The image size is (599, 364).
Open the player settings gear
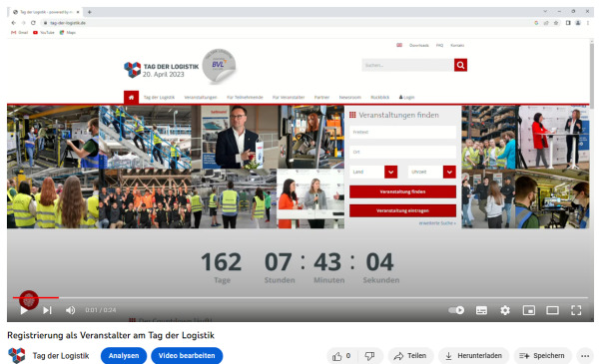[x=505, y=310]
